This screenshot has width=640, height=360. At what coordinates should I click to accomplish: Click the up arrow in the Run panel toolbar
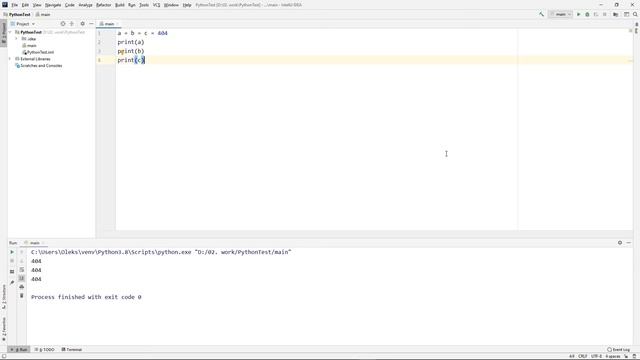22,252
